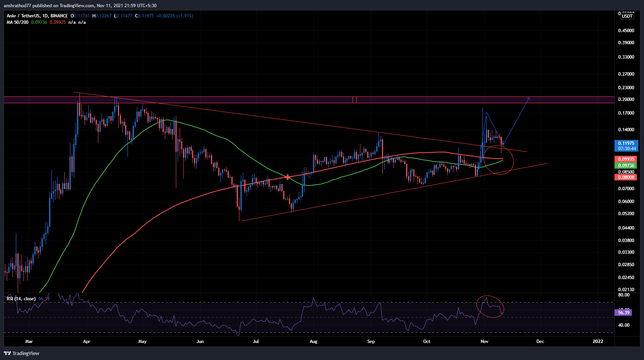Click the Nov label on time axis
The width and height of the screenshot is (644, 360).
(x=484, y=341)
